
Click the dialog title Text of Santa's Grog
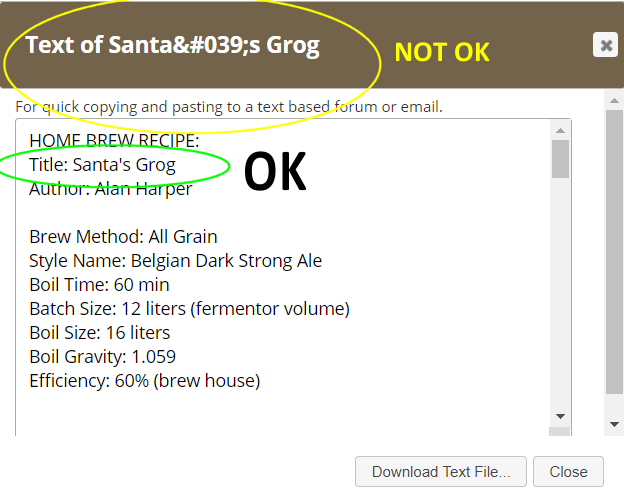[x=172, y=46]
